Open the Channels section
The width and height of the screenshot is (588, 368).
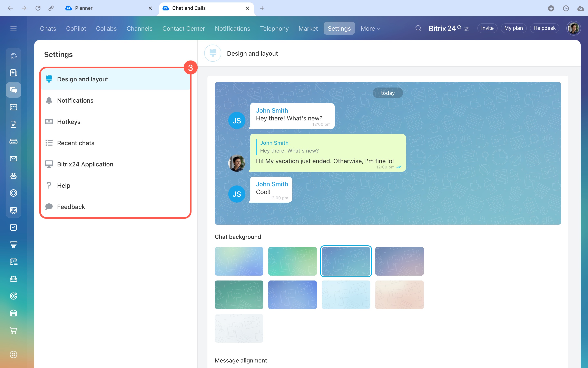[139, 28]
